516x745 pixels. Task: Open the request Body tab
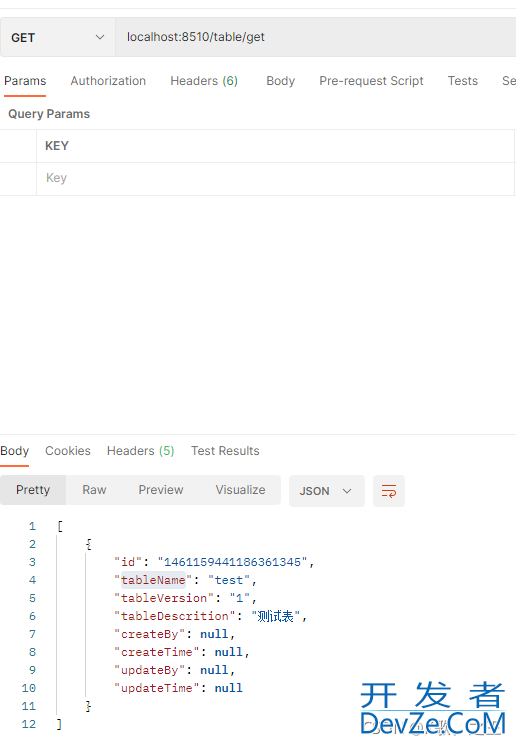(x=280, y=81)
